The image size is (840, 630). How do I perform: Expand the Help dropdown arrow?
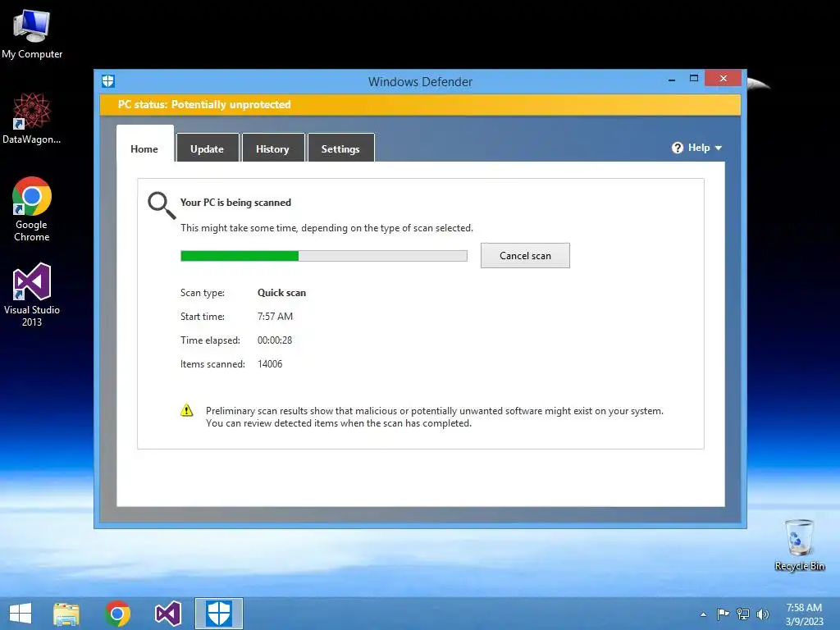[719, 148]
